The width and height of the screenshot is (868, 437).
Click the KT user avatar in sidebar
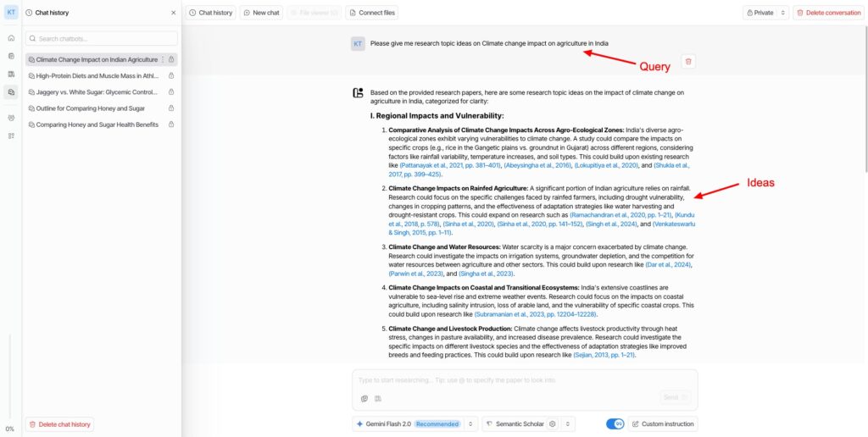click(11, 12)
